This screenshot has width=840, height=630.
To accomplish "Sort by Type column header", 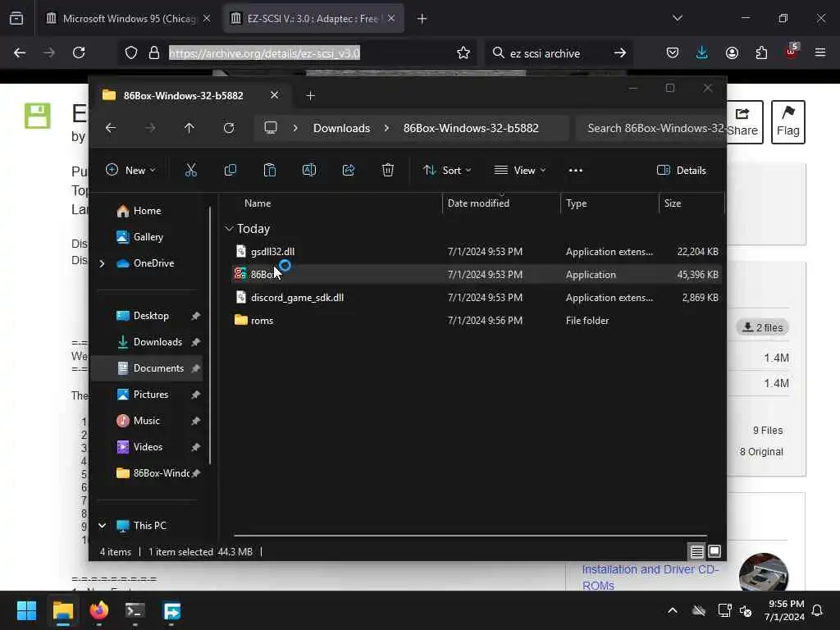I will 577,203.
